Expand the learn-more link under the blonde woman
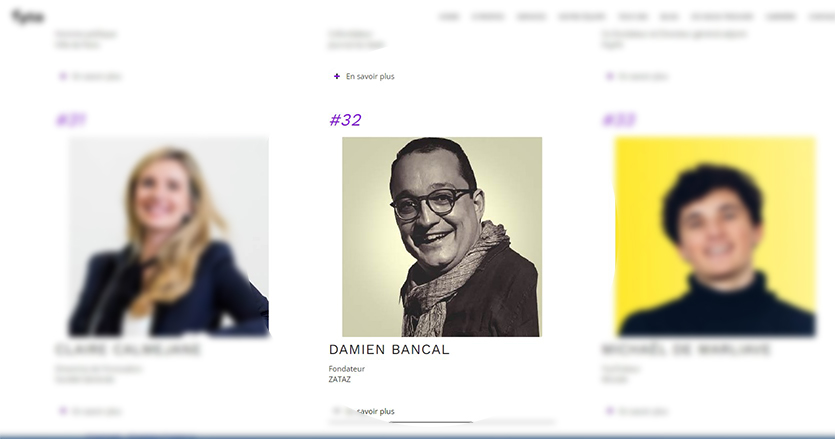 97,411
